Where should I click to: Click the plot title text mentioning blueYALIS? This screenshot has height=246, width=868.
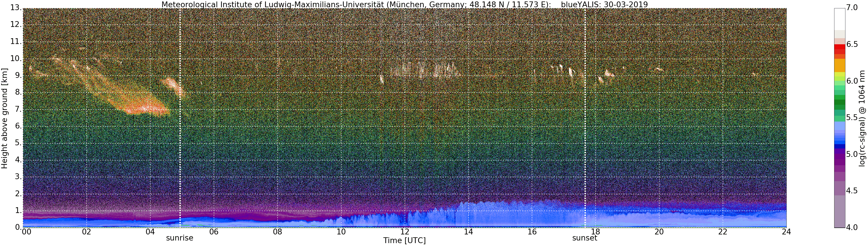click(x=404, y=4)
